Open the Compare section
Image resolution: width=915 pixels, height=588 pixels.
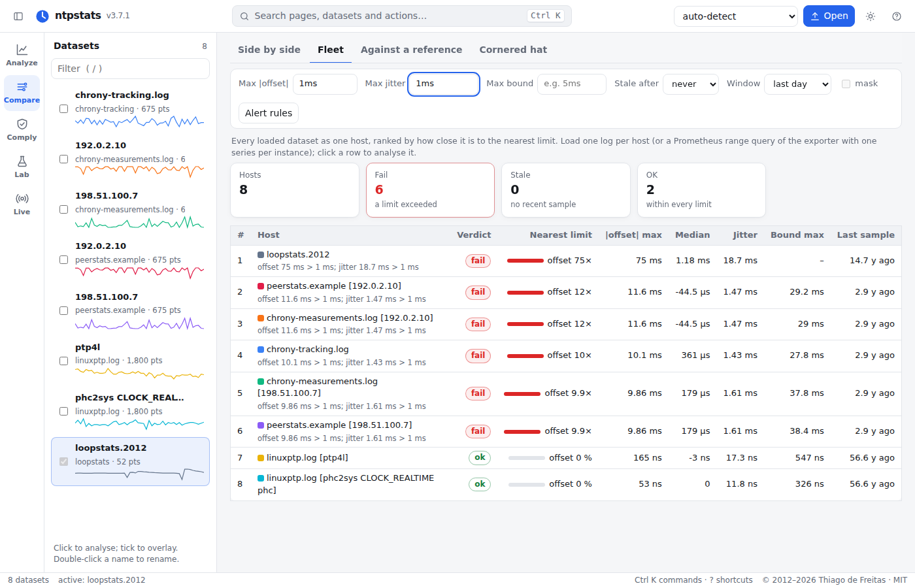[22, 92]
